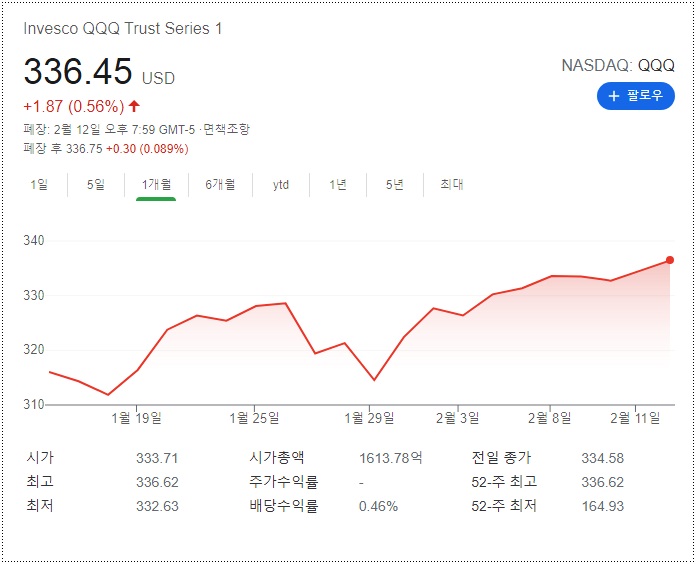Click the 팔로우 follow button
This screenshot has width=696, height=564.
point(636,96)
